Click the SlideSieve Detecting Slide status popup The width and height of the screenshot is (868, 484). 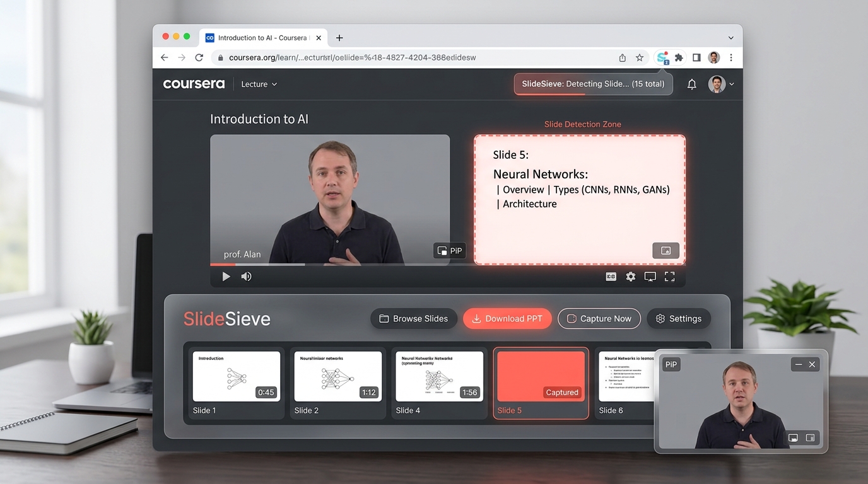click(x=593, y=84)
